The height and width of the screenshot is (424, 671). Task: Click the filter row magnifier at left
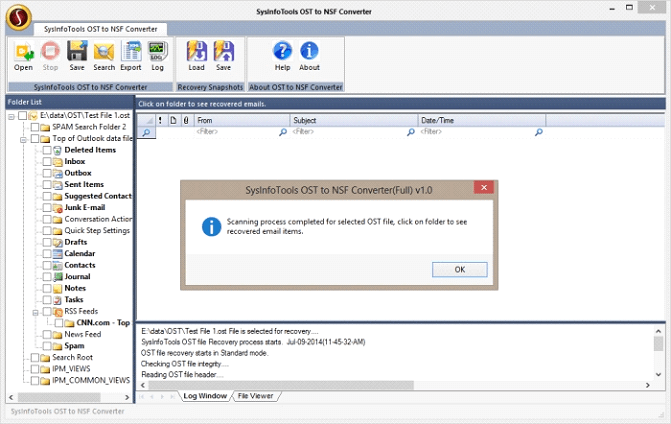click(146, 133)
